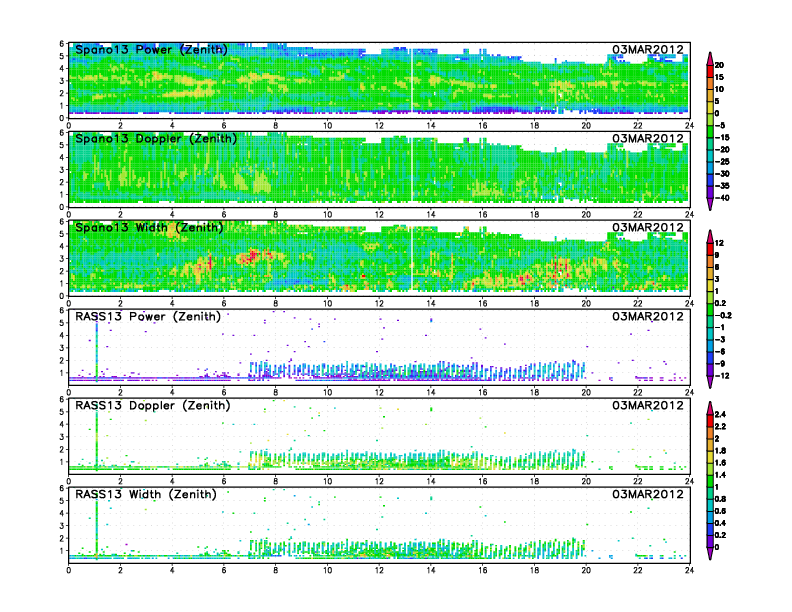Click the "-35" label on top color scale

click(x=722, y=186)
